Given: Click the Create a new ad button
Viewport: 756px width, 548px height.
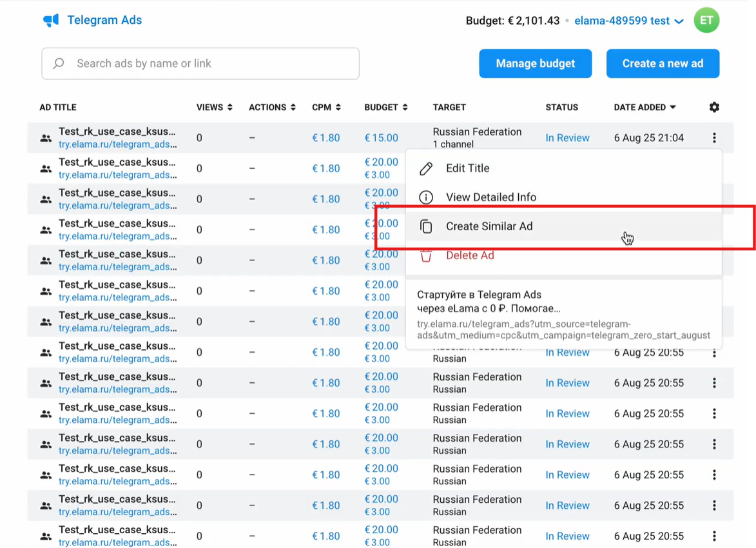Looking at the screenshot, I should (663, 63).
